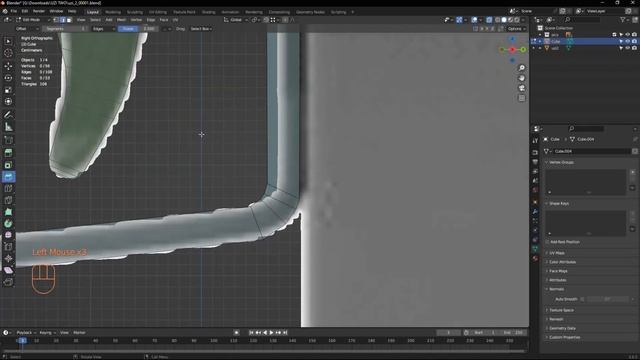Switch to wireframe viewport shading
This screenshot has width=640, height=360.
(498, 20)
